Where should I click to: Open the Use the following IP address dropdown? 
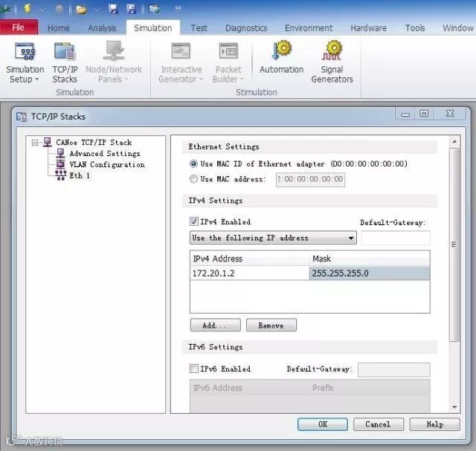(x=273, y=238)
